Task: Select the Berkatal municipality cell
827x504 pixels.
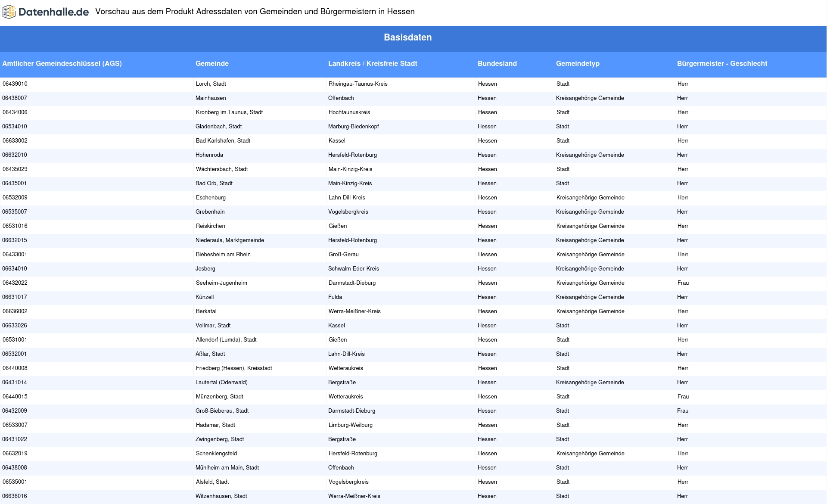Action: tap(206, 311)
